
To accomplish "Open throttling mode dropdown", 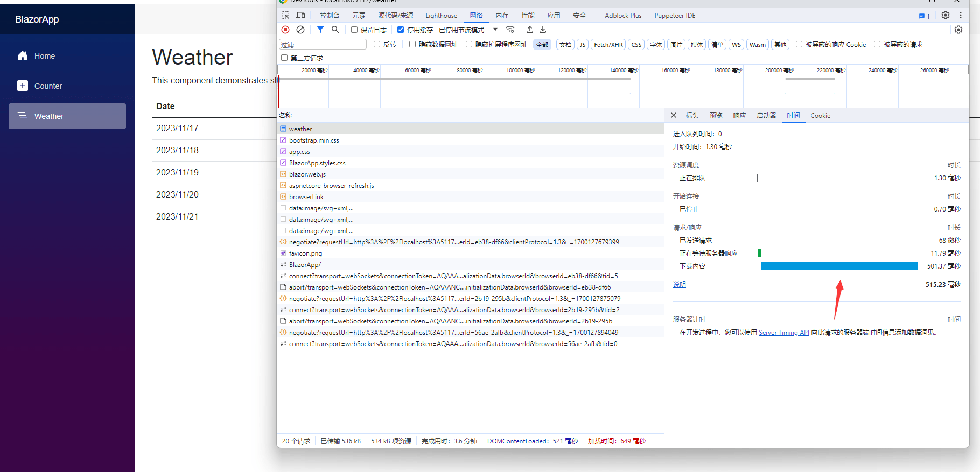I will [x=468, y=30].
